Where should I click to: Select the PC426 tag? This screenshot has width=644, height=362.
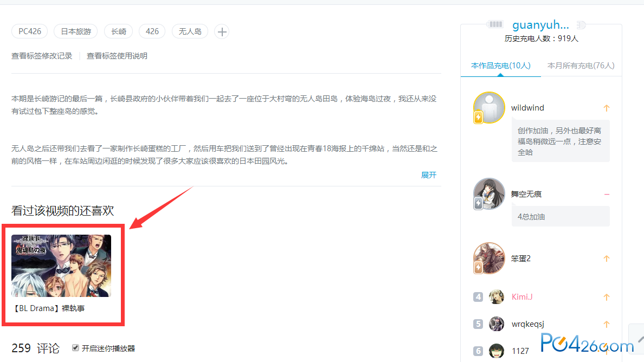pos(30,31)
